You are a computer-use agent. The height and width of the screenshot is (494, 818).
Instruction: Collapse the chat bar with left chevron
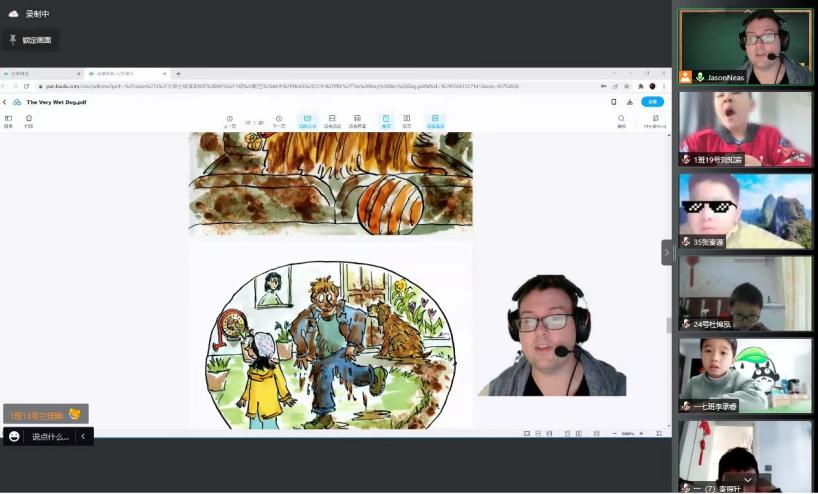[83, 437]
